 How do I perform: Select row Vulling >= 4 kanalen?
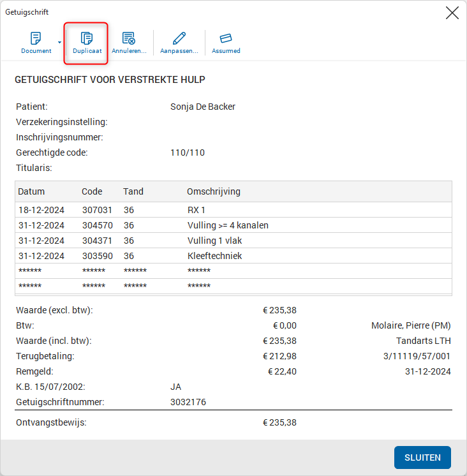[x=233, y=225]
